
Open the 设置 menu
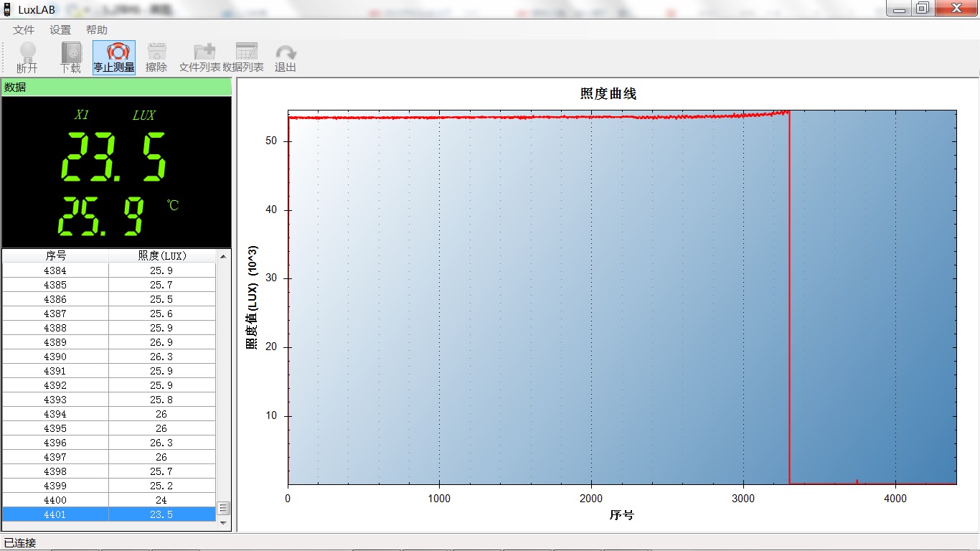point(60,29)
